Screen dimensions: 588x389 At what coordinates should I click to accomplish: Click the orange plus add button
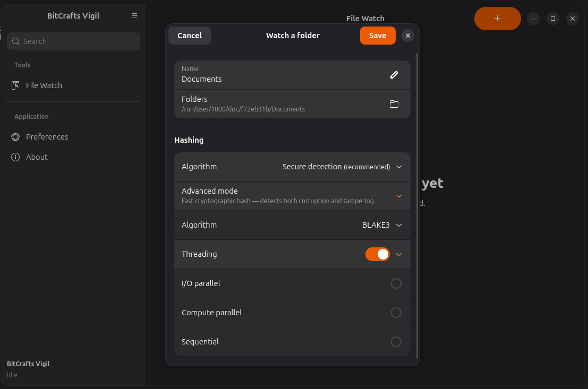[x=497, y=19]
